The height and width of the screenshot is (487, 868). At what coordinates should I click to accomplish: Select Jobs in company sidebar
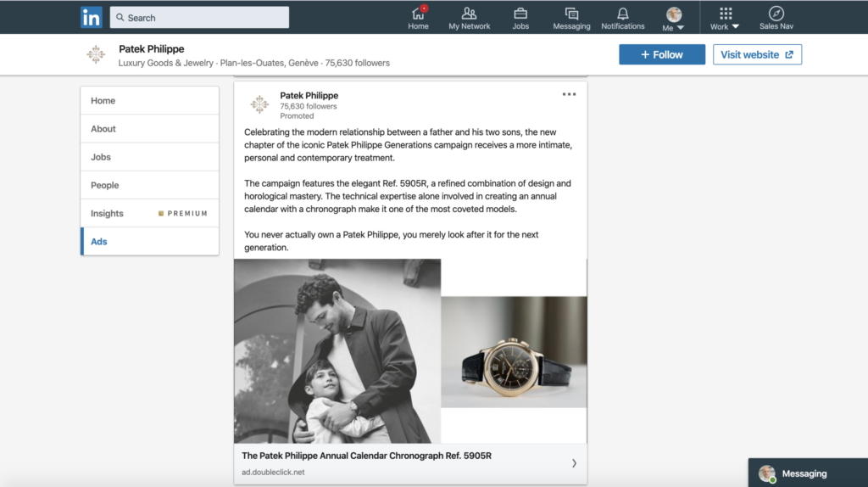click(149, 157)
